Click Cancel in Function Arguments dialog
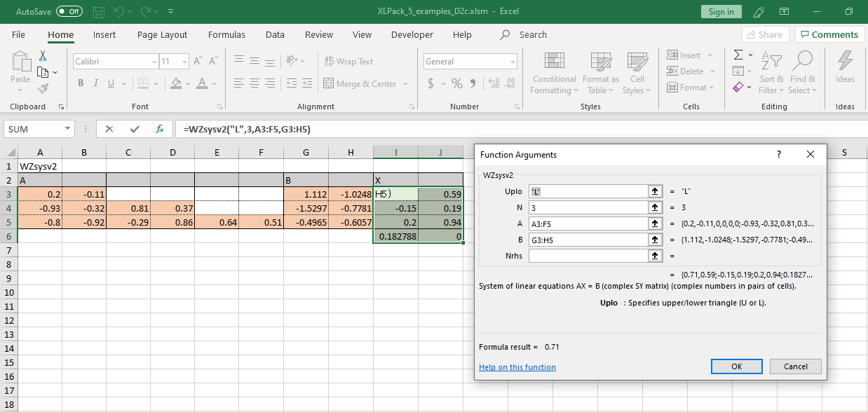Image resolution: width=868 pixels, height=412 pixels. coord(795,366)
